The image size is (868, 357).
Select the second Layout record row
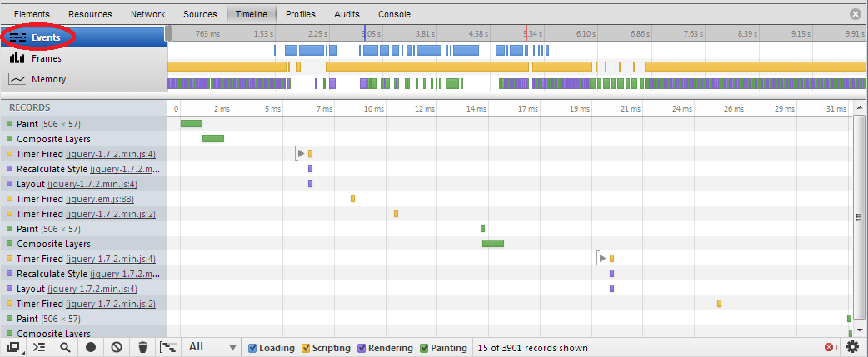(x=83, y=289)
